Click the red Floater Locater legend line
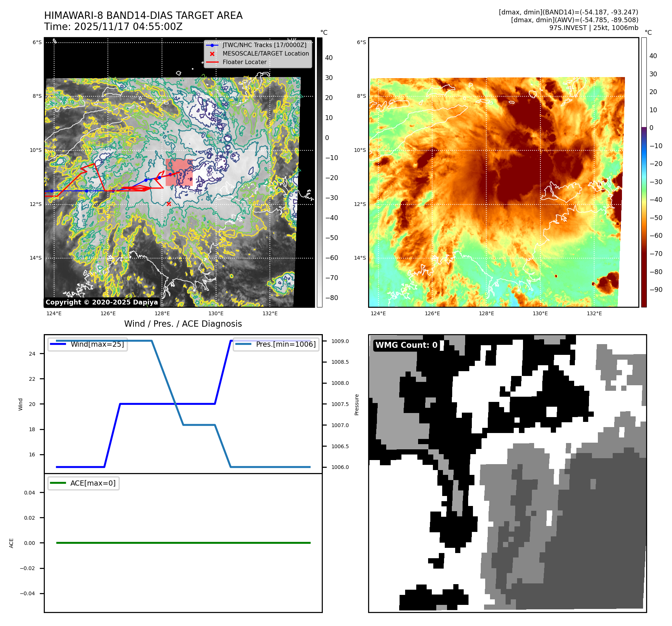 pyautogui.click(x=212, y=62)
